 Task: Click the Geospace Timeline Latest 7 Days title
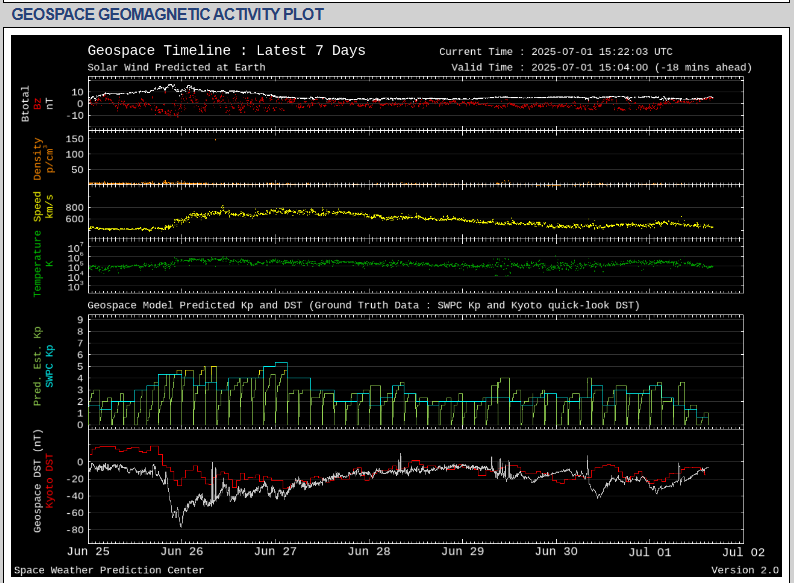(x=226, y=51)
